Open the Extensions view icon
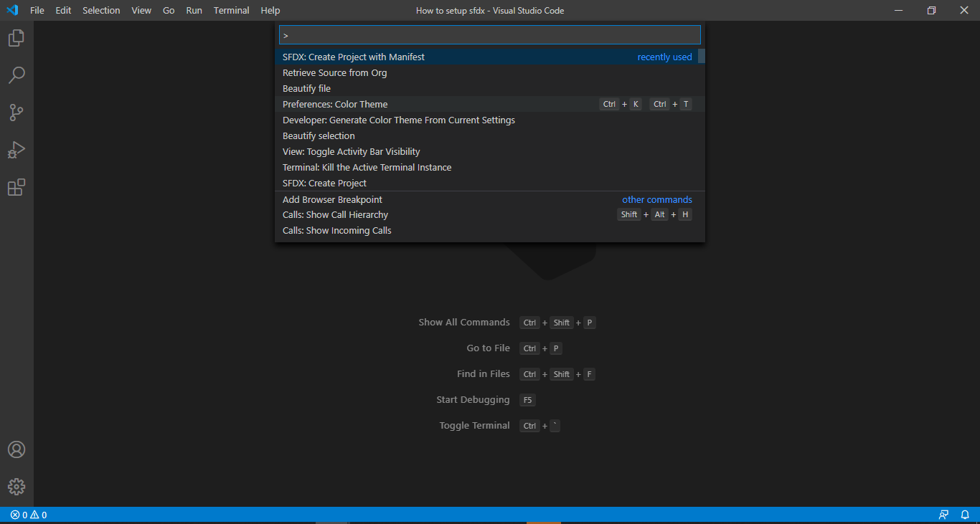This screenshot has width=980, height=524. pos(17,187)
